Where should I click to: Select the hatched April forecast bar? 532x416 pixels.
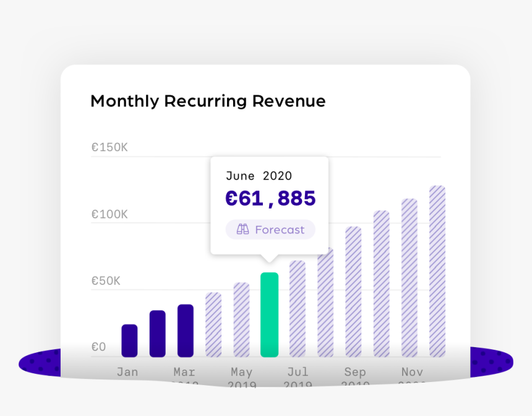(213, 324)
